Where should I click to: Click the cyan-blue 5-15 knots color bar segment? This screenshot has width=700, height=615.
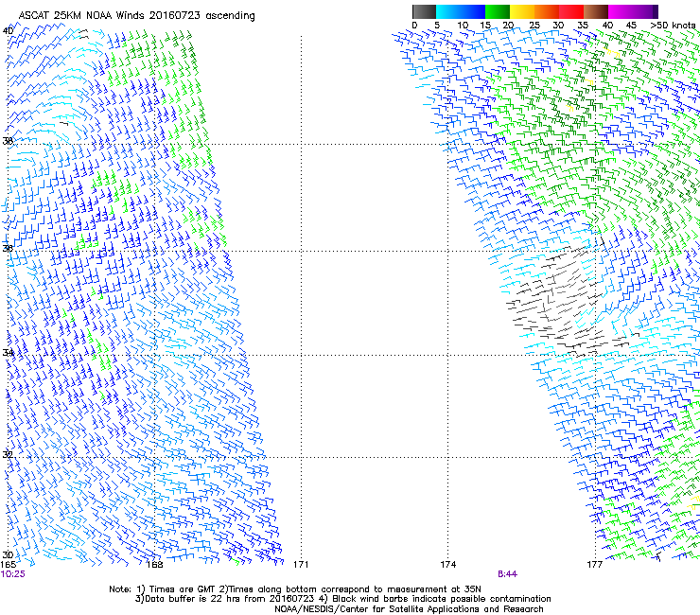[x=461, y=11]
